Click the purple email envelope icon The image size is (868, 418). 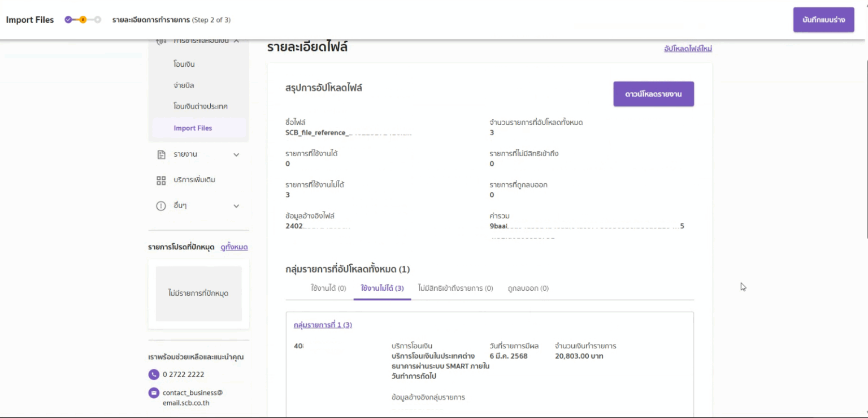tap(154, 393)
